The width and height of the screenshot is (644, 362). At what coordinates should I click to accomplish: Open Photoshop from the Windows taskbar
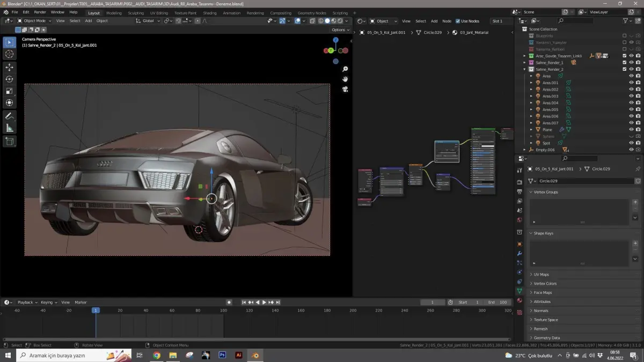[222, 355]
